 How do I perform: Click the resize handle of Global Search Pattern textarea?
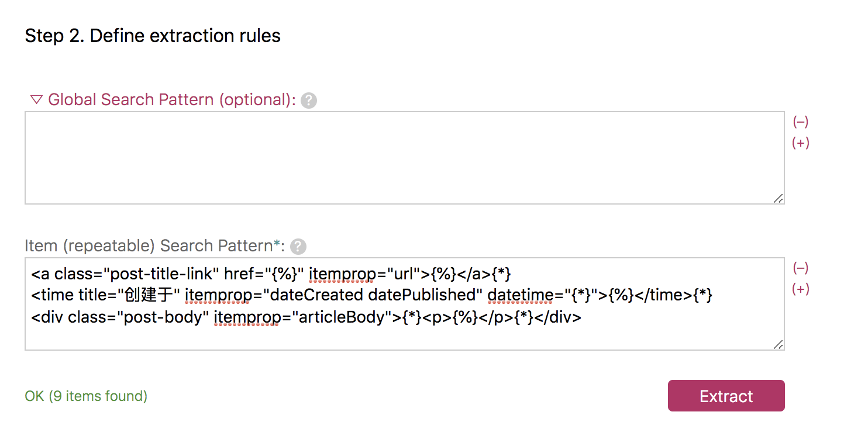coord(778,198)
